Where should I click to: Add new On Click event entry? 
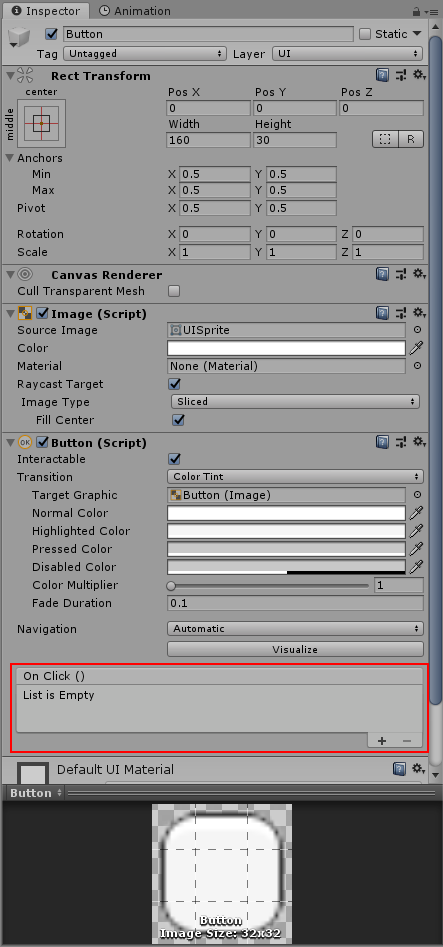[x=382, y=741]
